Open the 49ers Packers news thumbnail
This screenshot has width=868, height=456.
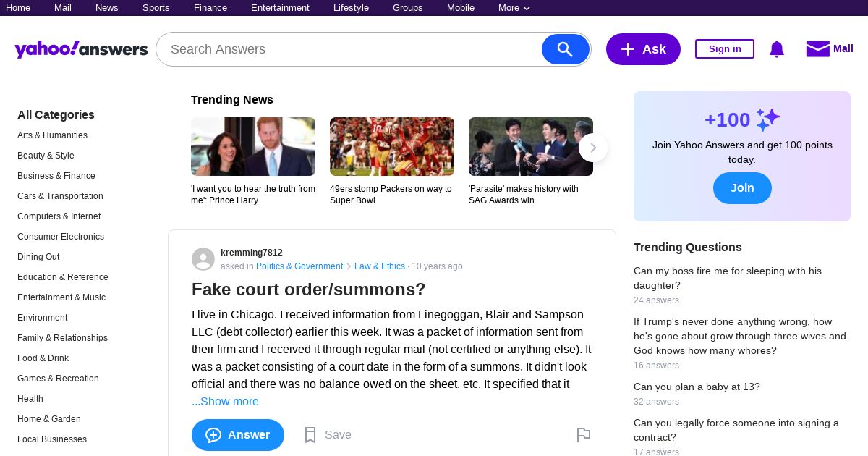[392, 146]
